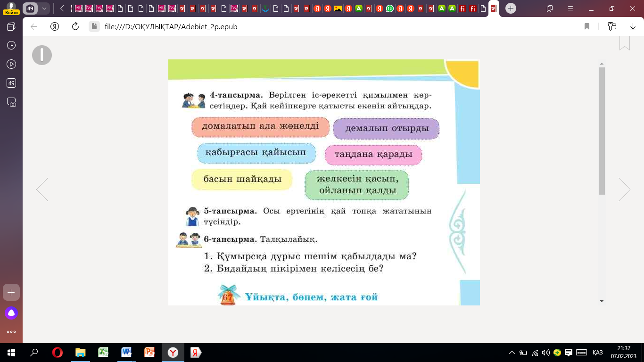Click the 6-тапсырма heading
The image size is (644, 362).
point(231,239)
